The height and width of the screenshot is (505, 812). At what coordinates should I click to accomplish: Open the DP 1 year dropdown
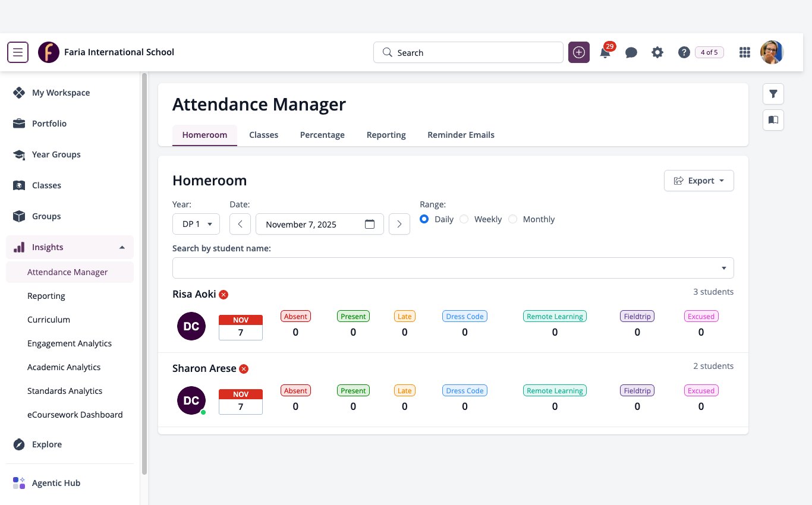[196, 224]
